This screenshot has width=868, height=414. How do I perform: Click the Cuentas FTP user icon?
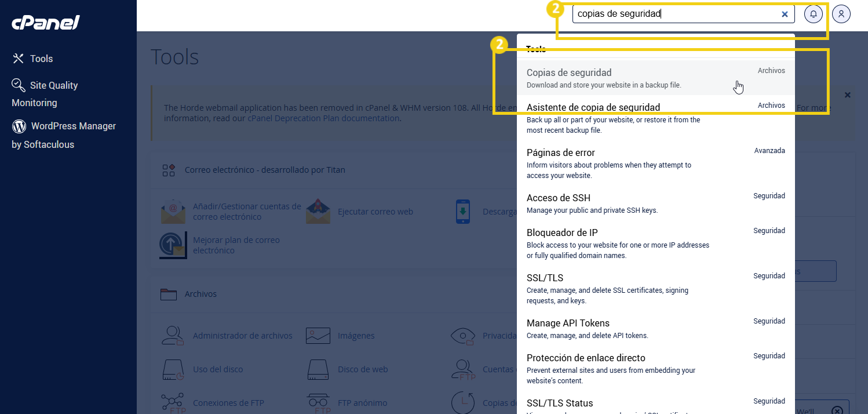pos(463,369)
